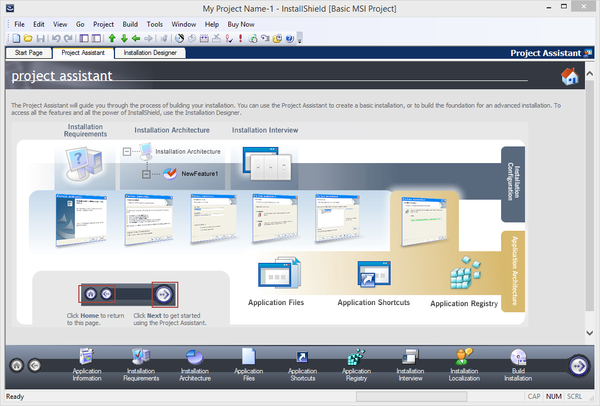Select the Project Assistant tab
Viewport: 600px width, 406px height.
pos(83,53)
